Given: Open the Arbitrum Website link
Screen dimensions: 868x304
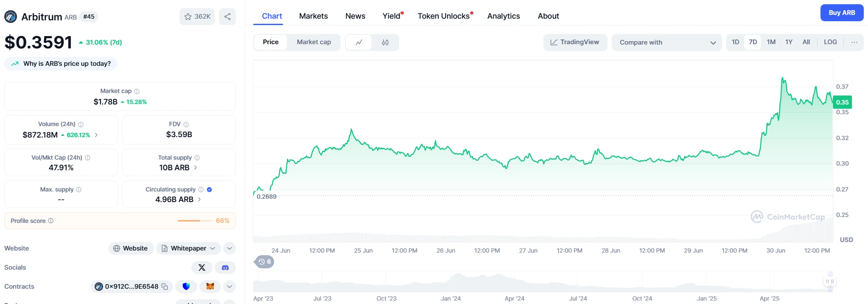Looking at the screenshot, I should [131, 248].
